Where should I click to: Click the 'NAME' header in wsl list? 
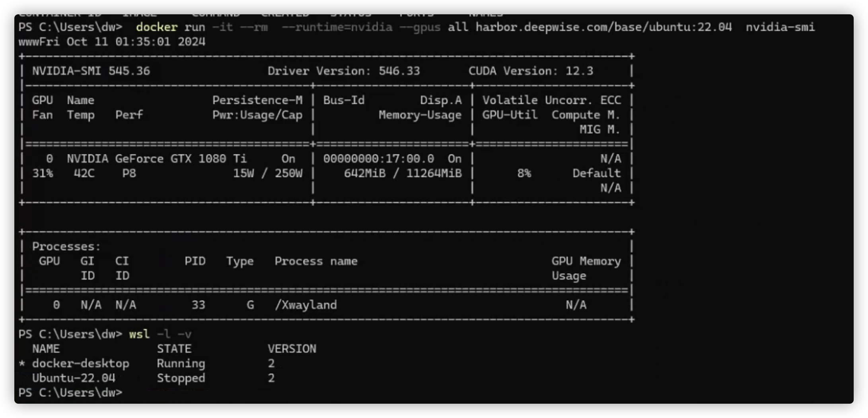pyautogui.click(x=46, y=349)
